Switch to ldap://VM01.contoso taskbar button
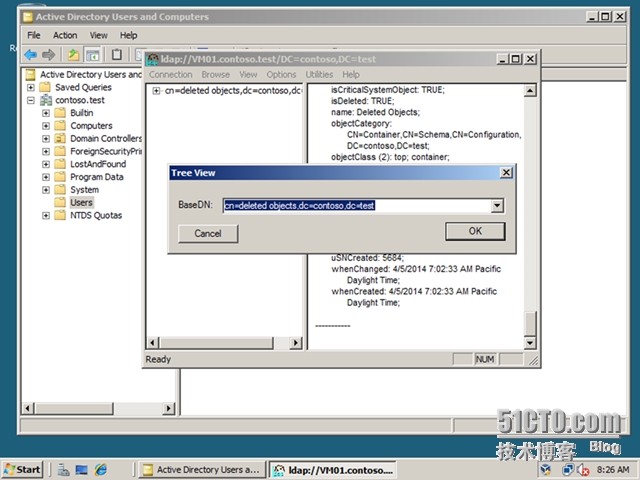 click(x=333, y=470)
